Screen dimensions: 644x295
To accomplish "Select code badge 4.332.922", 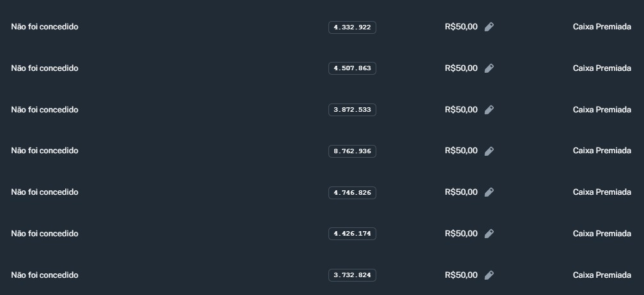I will coord(352,27).
